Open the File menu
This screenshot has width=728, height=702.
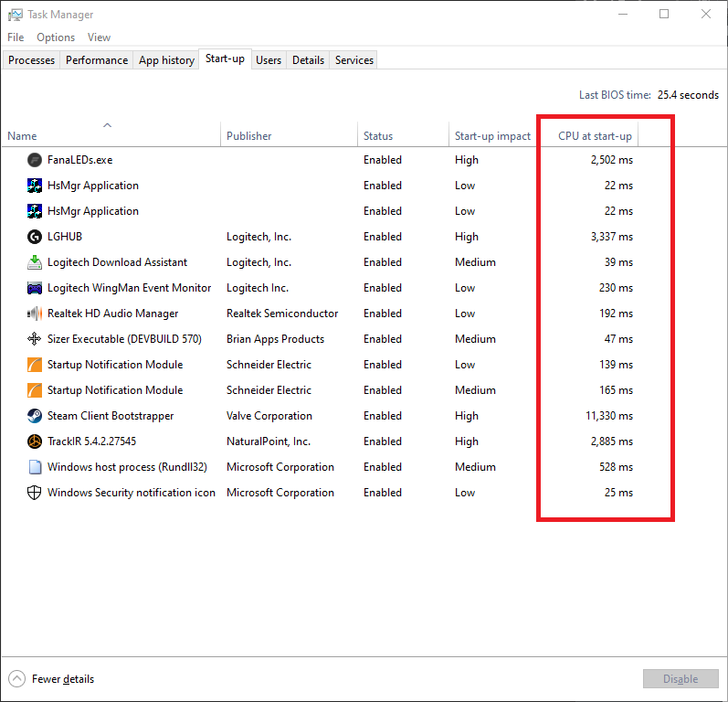16,37
